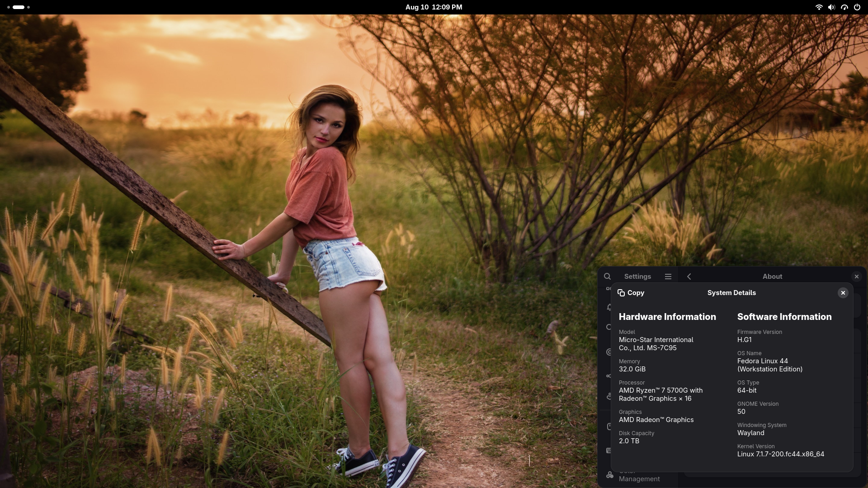Click the "OS Name" label
The height and width of the screenshot is (488, 868).
tap(749, 353)
